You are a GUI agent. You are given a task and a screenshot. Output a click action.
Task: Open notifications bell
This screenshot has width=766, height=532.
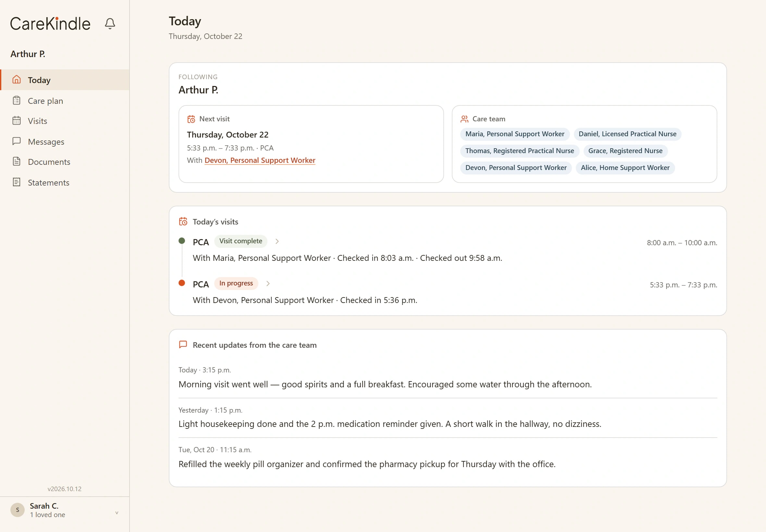point(110,23)
